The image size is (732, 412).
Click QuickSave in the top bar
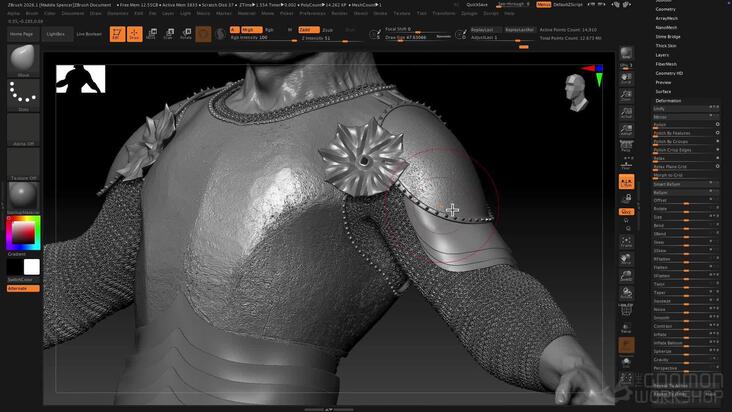(x=477, y=5)
